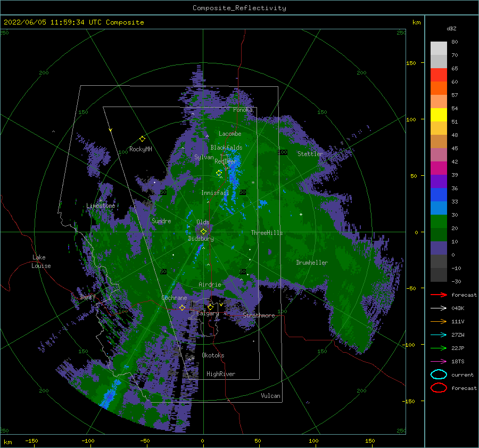Click the Sylvan label

[204, 157]
